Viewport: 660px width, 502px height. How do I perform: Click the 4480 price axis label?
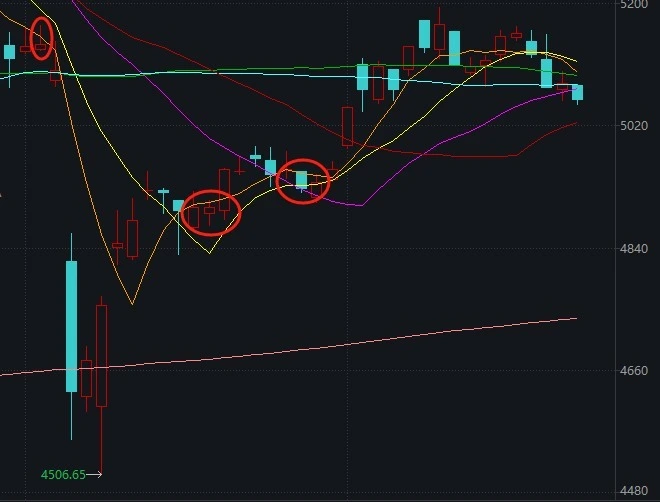634,491
